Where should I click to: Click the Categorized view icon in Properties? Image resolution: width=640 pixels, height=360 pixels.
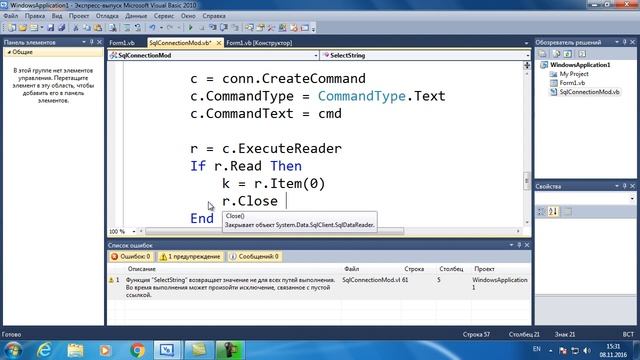click(x=541, y=211)
